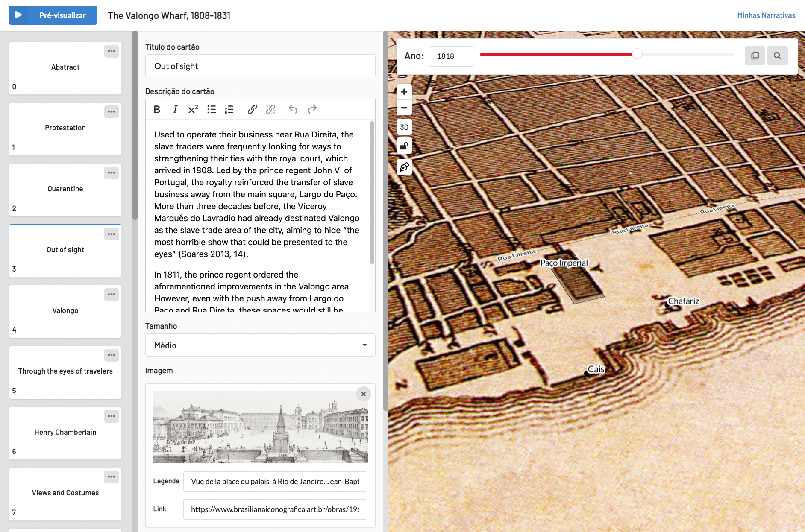Open options menu for Abstract card
The width and height of the screenshot is (805, 532).
(112, 51)
